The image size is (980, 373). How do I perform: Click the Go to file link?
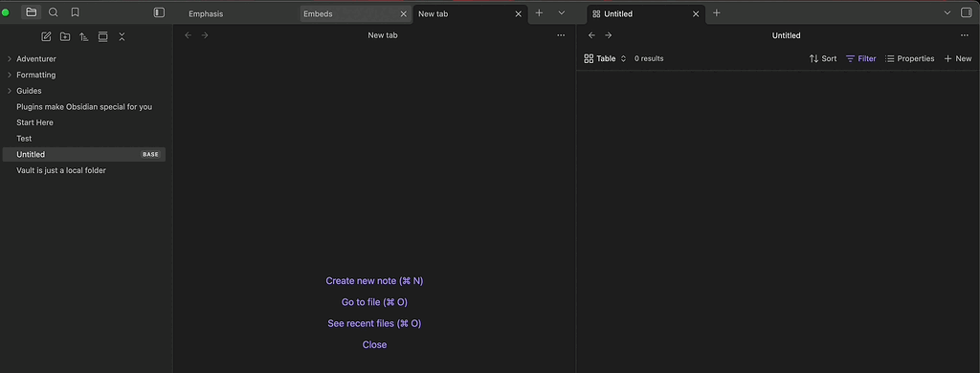(x=374, y=302)
